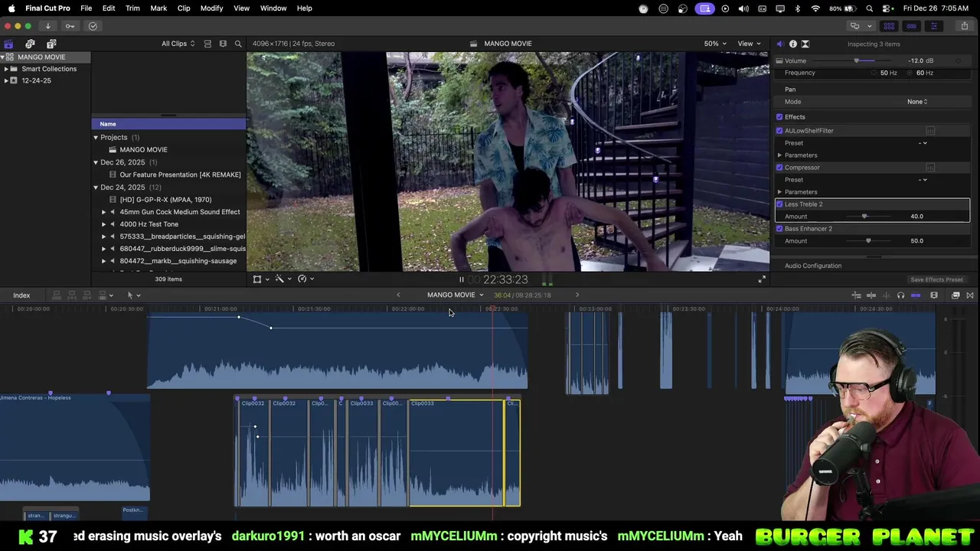The height and width of the screenshot is (551, 980).
Task: Open the Edit menu
Action: (109, 8)
